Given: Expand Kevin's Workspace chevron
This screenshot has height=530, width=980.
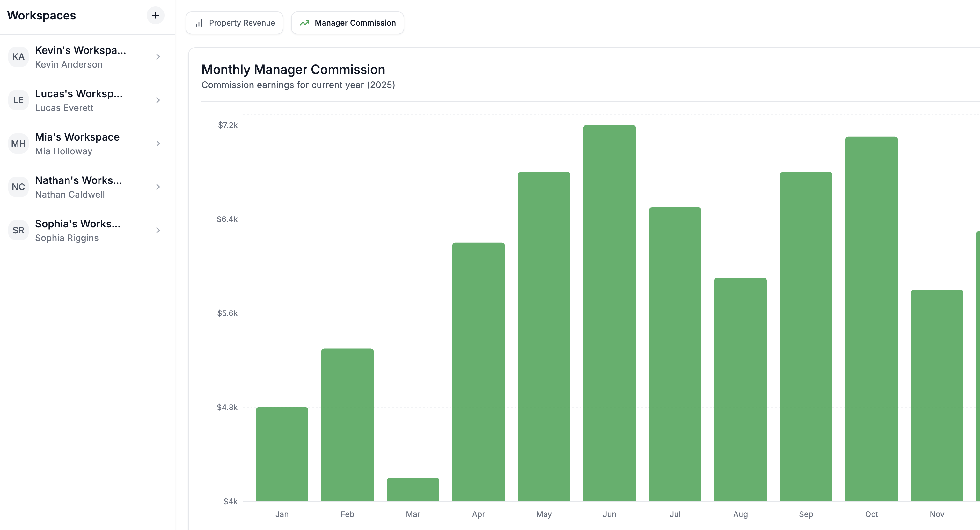Looking at the screenshot, I should tap(158, 57).
